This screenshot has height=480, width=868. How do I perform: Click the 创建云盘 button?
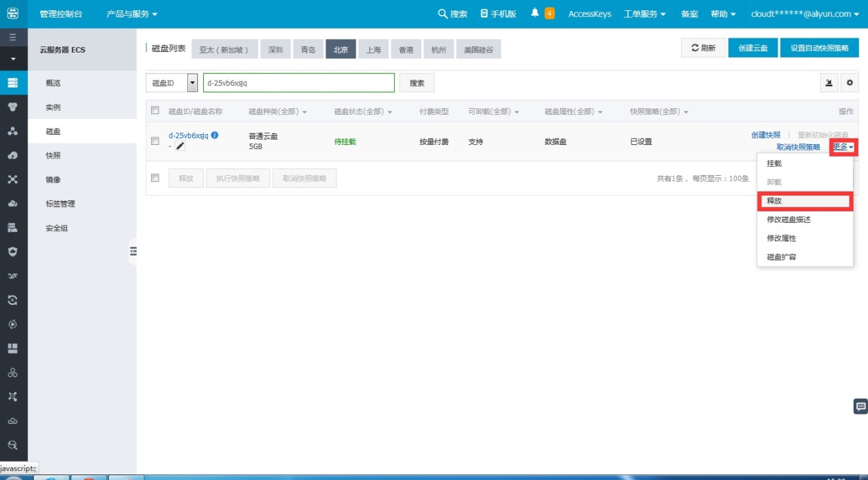click(752, 48)
